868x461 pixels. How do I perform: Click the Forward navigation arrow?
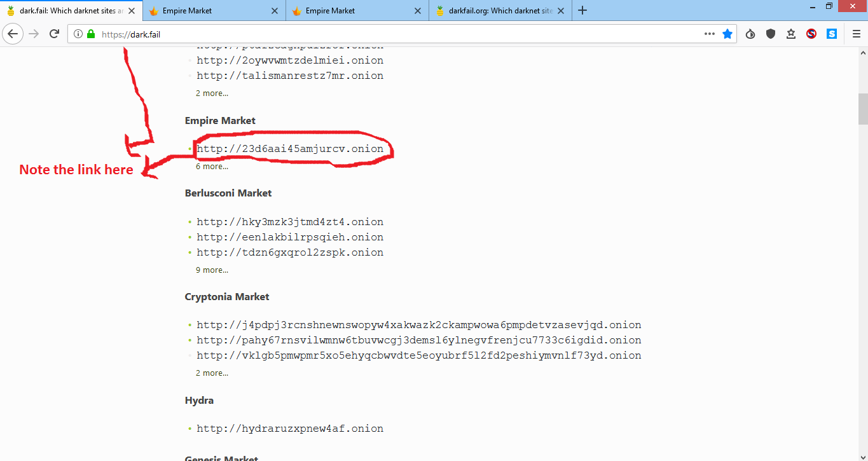(x=34, y=34)
